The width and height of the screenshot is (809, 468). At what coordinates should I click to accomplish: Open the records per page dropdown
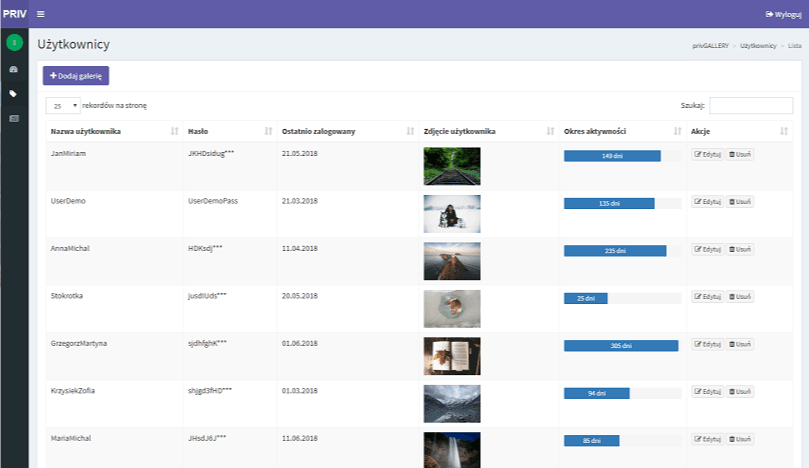[62, 105]
